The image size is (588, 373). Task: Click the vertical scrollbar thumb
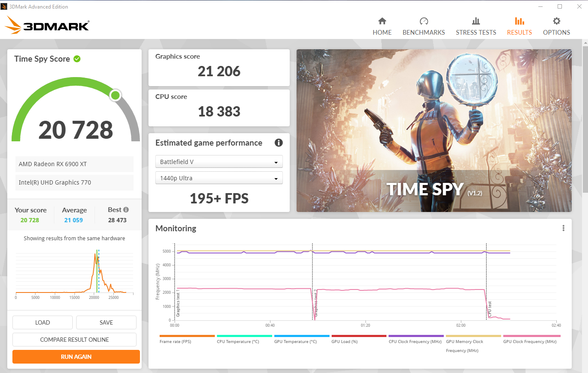(585, 119)
